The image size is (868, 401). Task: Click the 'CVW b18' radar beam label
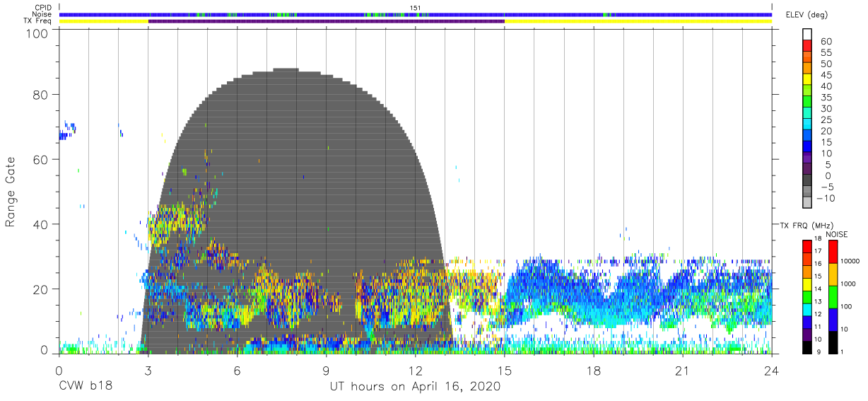[x=86, y=386]
